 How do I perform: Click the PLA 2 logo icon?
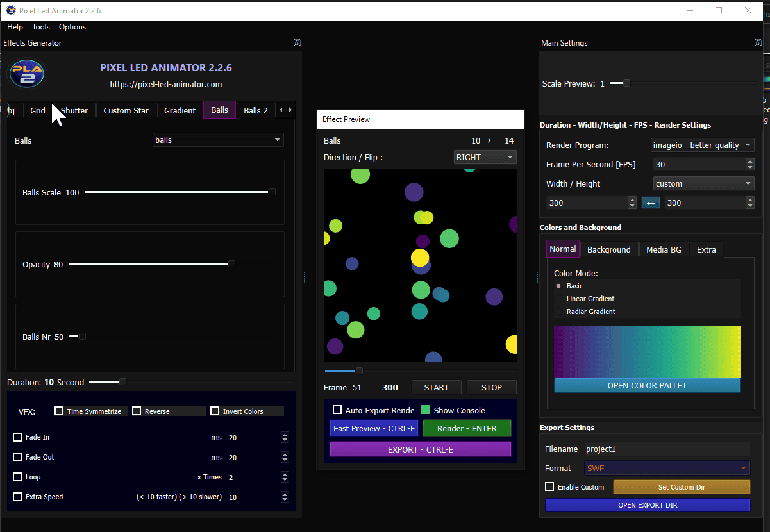pyautogui.click(x=27, y=74)
